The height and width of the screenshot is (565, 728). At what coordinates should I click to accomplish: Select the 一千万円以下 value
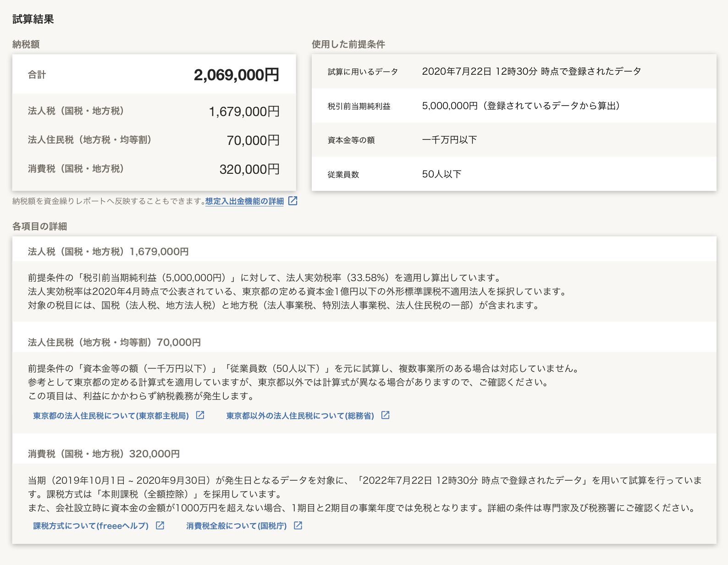[450, 140]
